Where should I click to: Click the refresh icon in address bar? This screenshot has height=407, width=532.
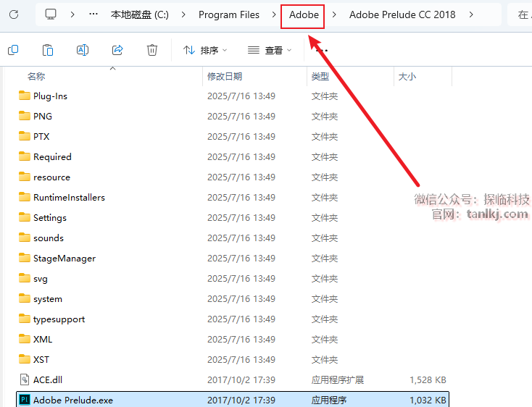[14, 14]
